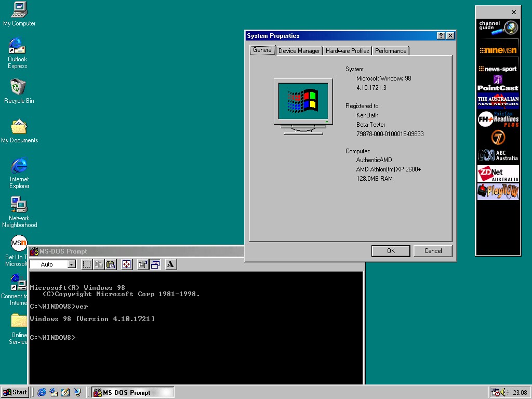The height and width of the screenshot is (399, 532).
Task: Open the Auto font size dropdown
Action: (x=72, y=264)
